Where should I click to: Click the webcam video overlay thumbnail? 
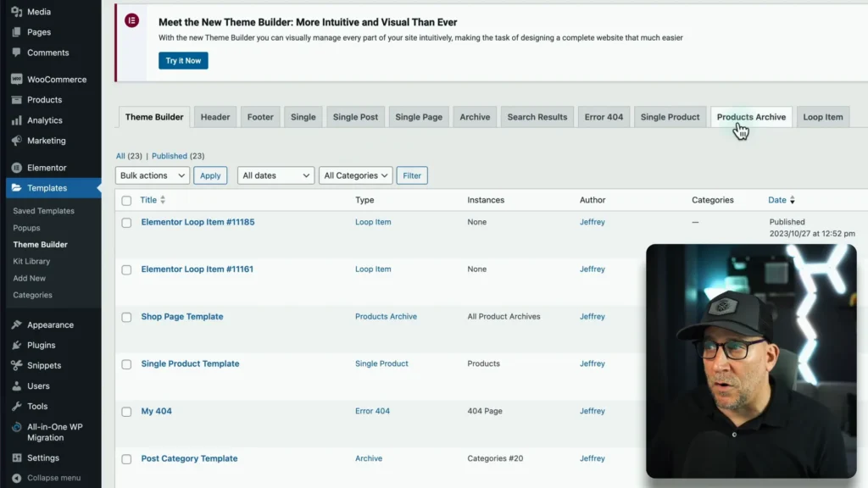pyautogui.click(x=751, y=361)
